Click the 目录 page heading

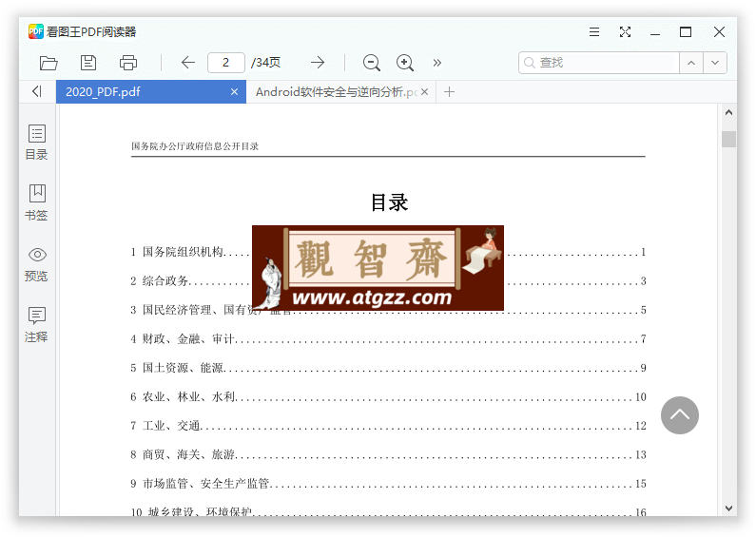(x=389, y=202)
